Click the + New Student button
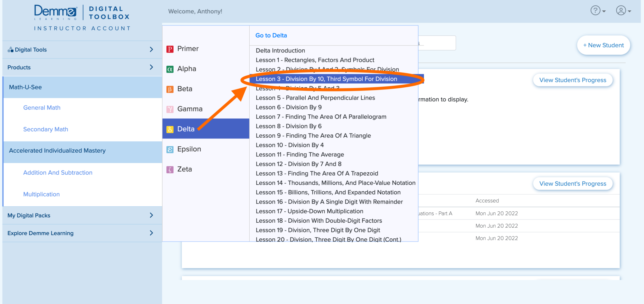 click(x=603, y=45)
